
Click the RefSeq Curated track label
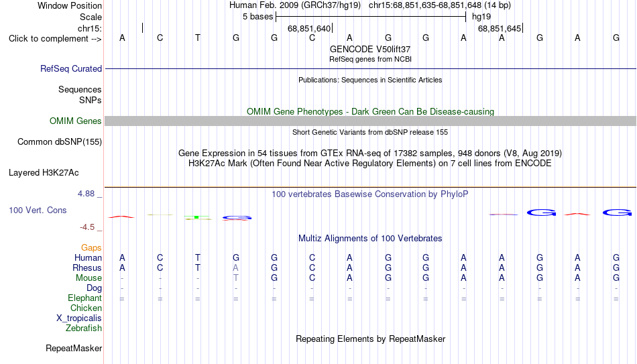(x=70, y=68)
